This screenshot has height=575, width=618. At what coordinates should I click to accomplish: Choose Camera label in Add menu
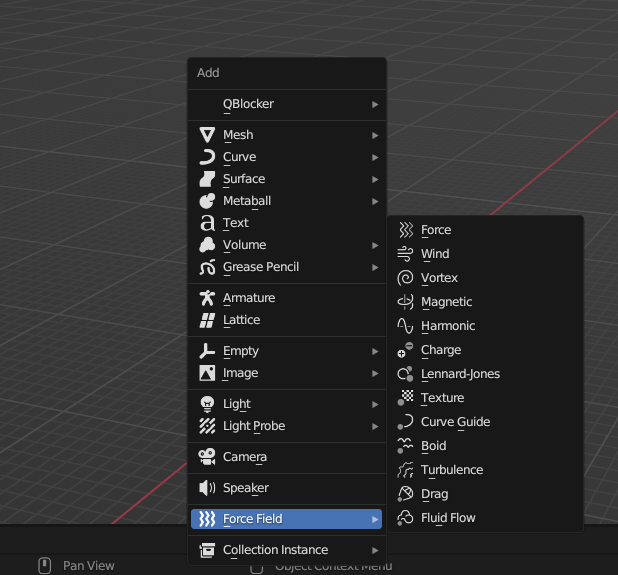245,457
